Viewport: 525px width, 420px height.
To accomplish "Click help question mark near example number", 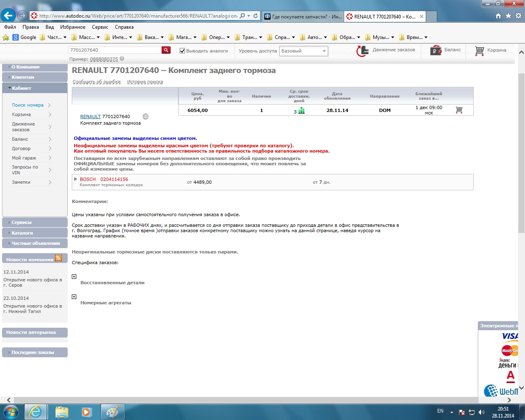I will pos(122,59).
